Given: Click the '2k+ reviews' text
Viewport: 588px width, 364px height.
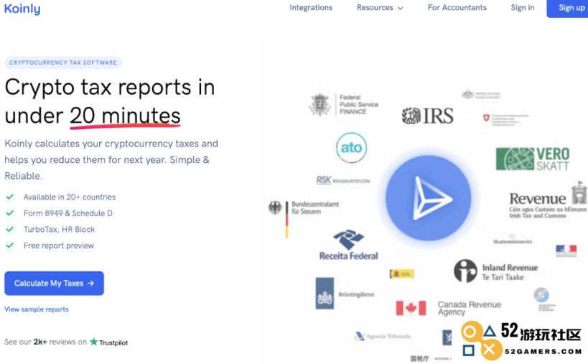Looking at the screenshot, I should pos(55,342).
